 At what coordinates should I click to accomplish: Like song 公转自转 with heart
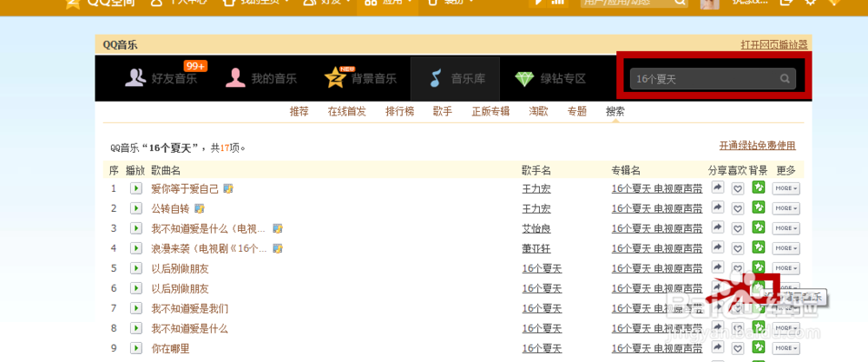point(737,208)
